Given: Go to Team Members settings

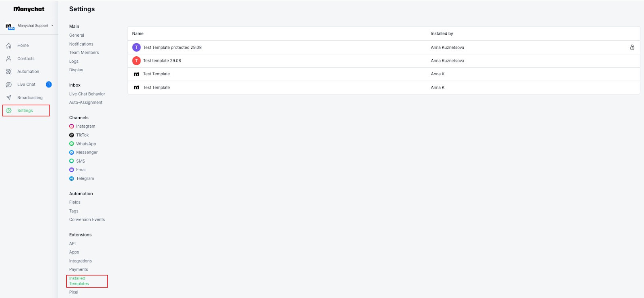Looking at the screenshot, I should pos(84,53).
